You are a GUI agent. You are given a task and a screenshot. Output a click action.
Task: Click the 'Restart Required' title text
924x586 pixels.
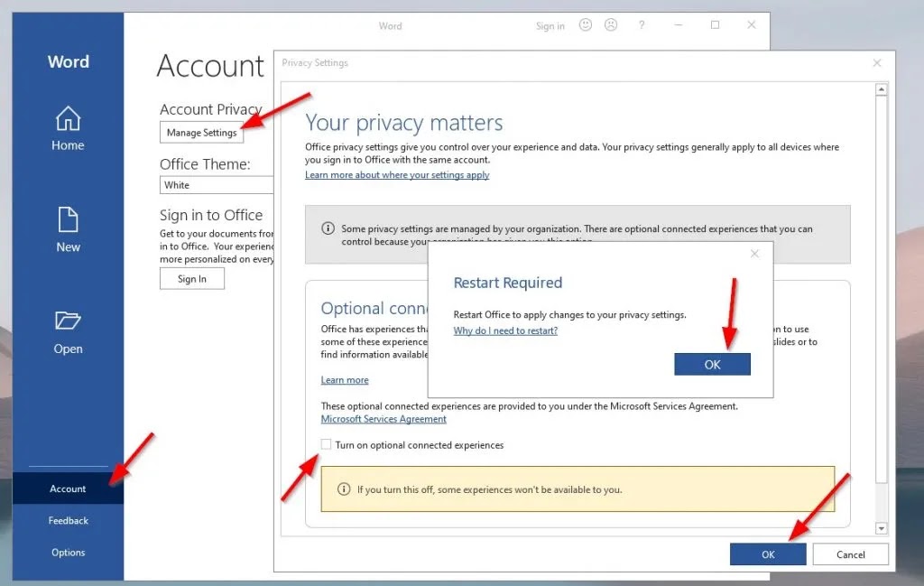(508, 283)
